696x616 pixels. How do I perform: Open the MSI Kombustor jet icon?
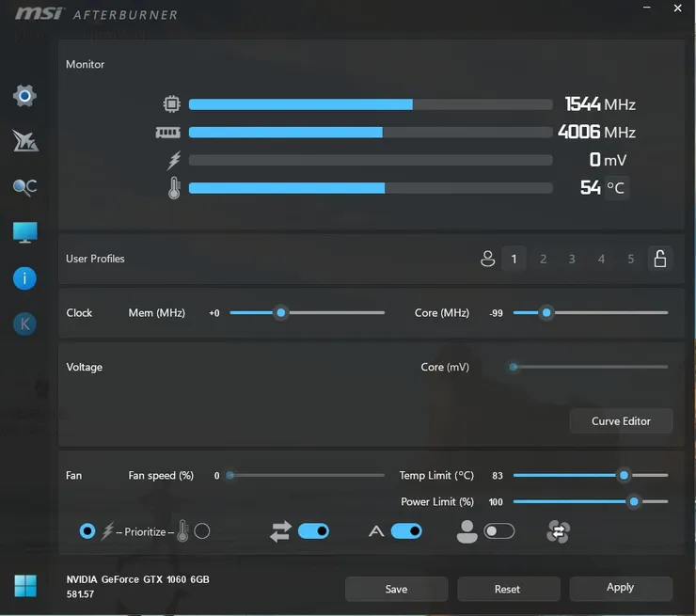[24, 141]
